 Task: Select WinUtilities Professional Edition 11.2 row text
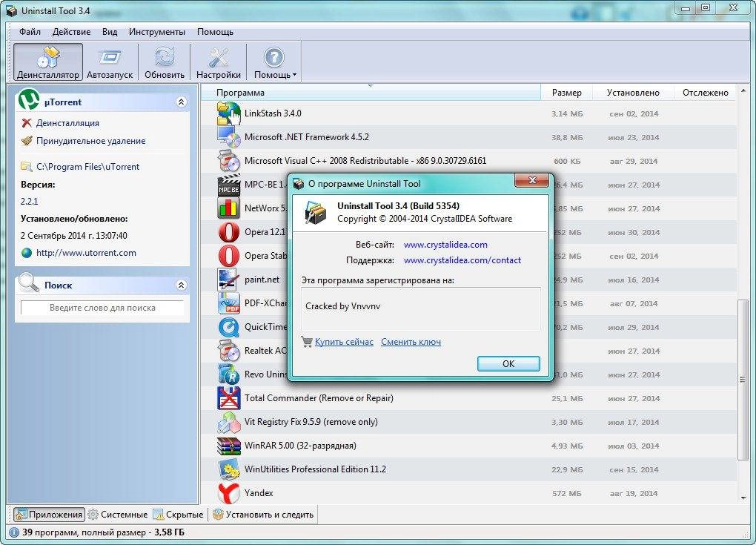point(315,469)
